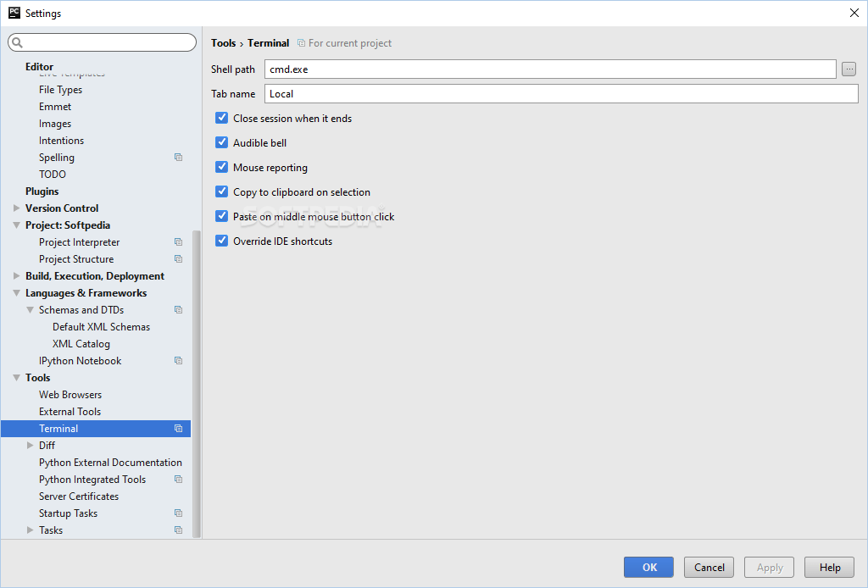Click the per-project icon next to Terminal
The image size is (868, 588).
click(x=178, y=428)
